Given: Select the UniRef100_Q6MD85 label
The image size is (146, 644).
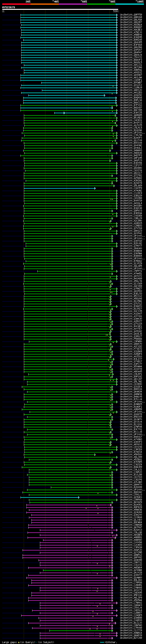Looking at the screenshot, I should click(x=131, y=115).
